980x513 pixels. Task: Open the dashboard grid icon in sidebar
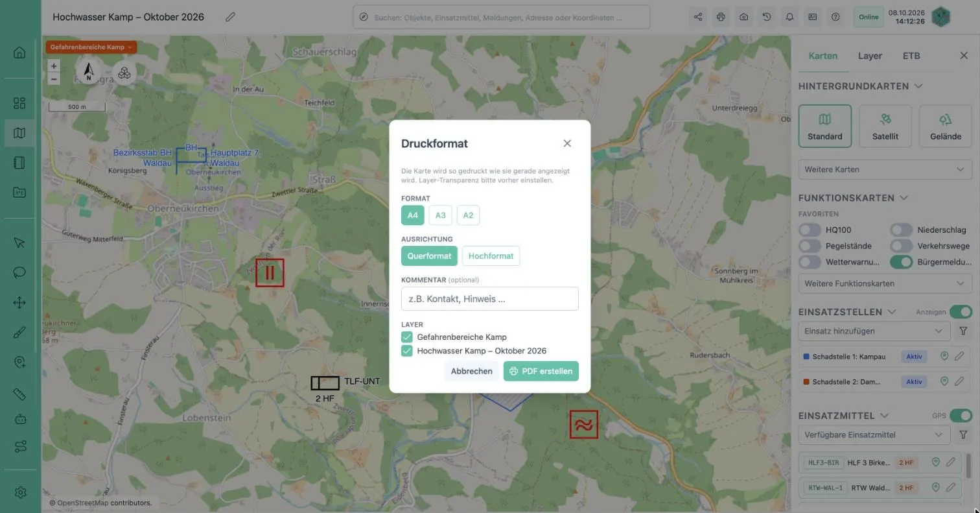[x=19, y=103]
